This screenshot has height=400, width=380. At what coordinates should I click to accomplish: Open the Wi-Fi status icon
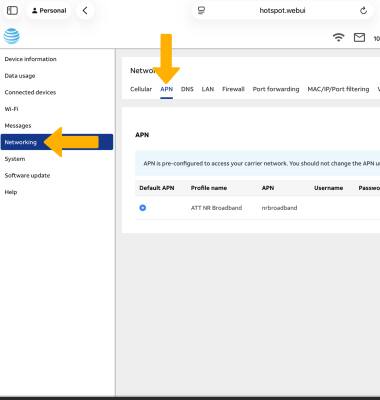(x=339, y=37)
